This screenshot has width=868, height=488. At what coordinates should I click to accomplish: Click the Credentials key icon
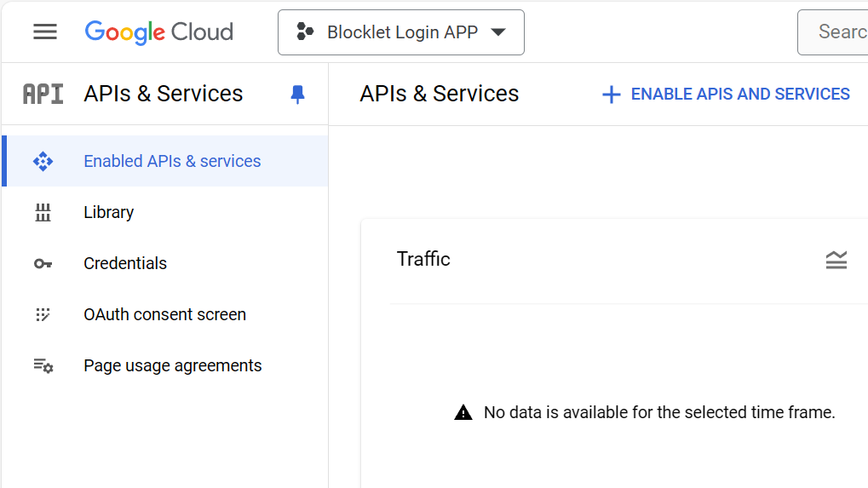(43, 263)
